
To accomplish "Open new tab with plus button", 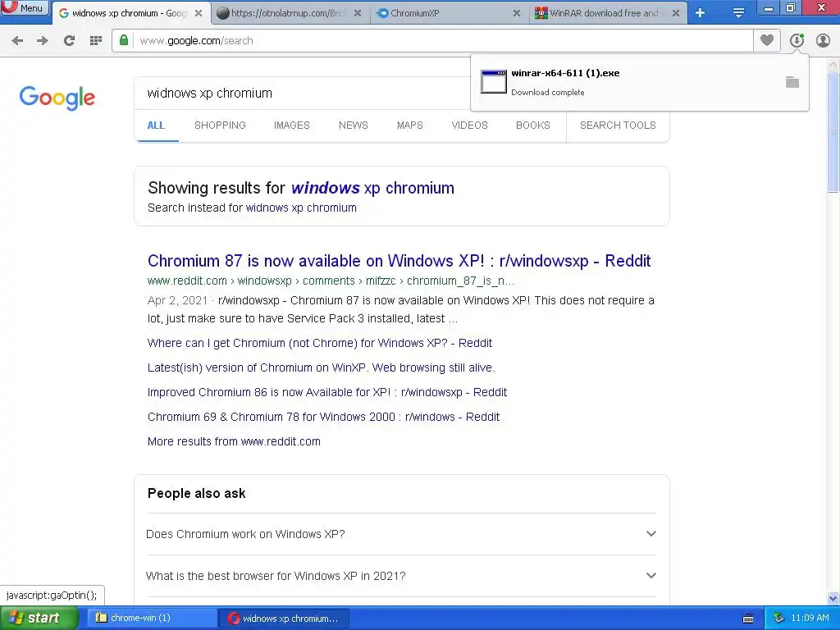I will click(x=700, y=13).
